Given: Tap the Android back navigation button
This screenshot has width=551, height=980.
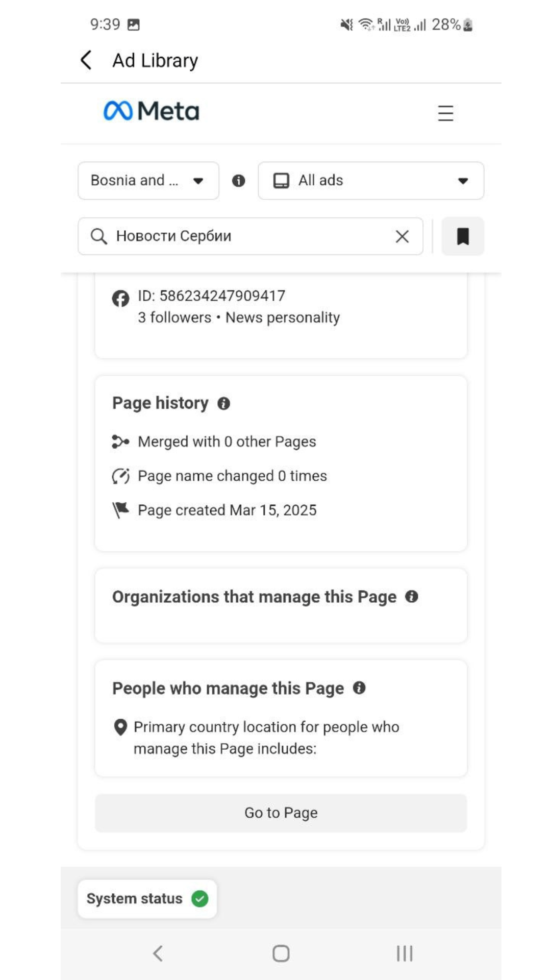Looking at the screenshot, I should pos(158,953).
